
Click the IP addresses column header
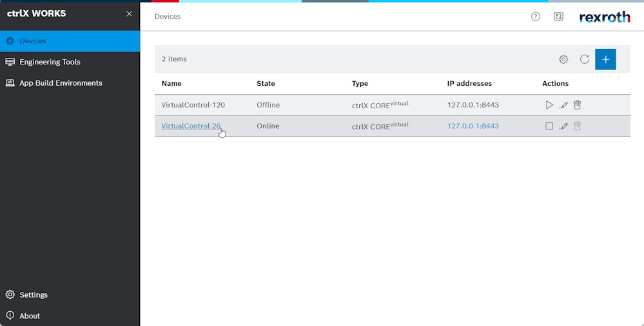[469, 83]
